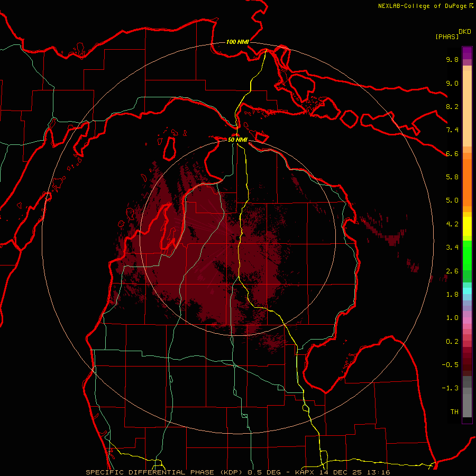The width and height of the screenshot is (476, 476).
Task: Click the 50 NMI range ring label
Action: [237, 140]
